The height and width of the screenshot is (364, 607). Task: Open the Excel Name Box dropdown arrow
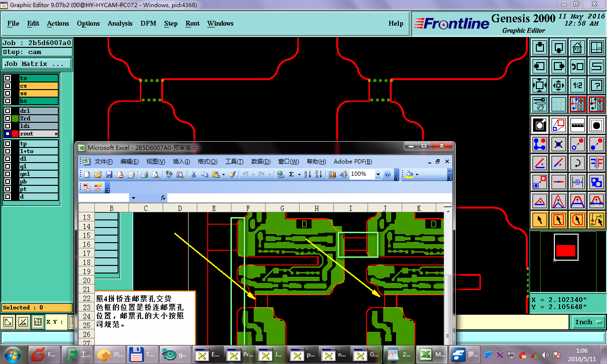[x=133, y=198]
